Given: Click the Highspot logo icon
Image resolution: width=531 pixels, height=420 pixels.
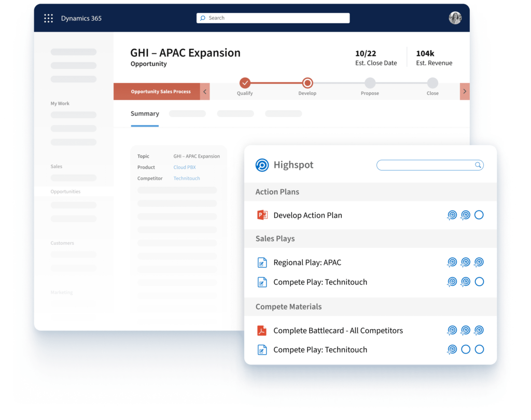Looking at the screenshot, I should [262, 165].
